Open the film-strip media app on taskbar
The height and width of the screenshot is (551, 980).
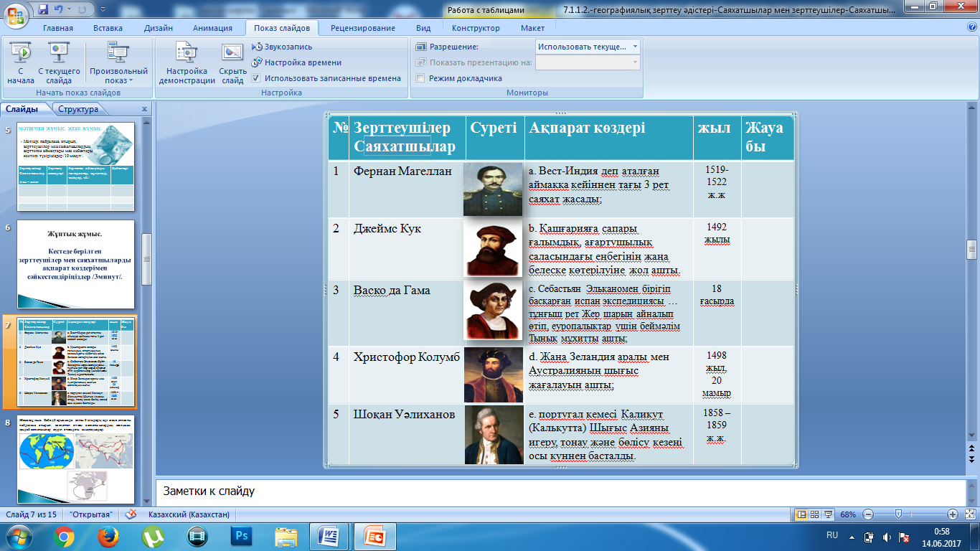pyautogui.click(x=197, y=536)
